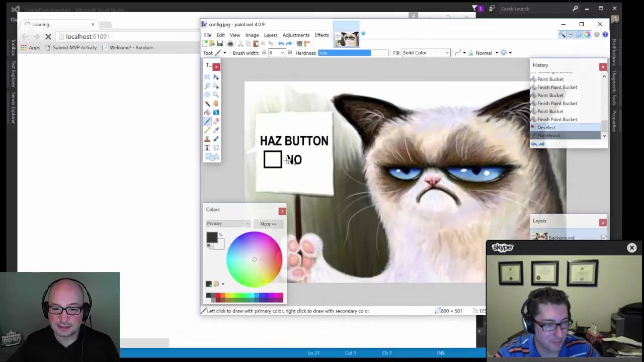Open paint.net Settings gear icon
The image size is (644, 362).
[597, 35]
